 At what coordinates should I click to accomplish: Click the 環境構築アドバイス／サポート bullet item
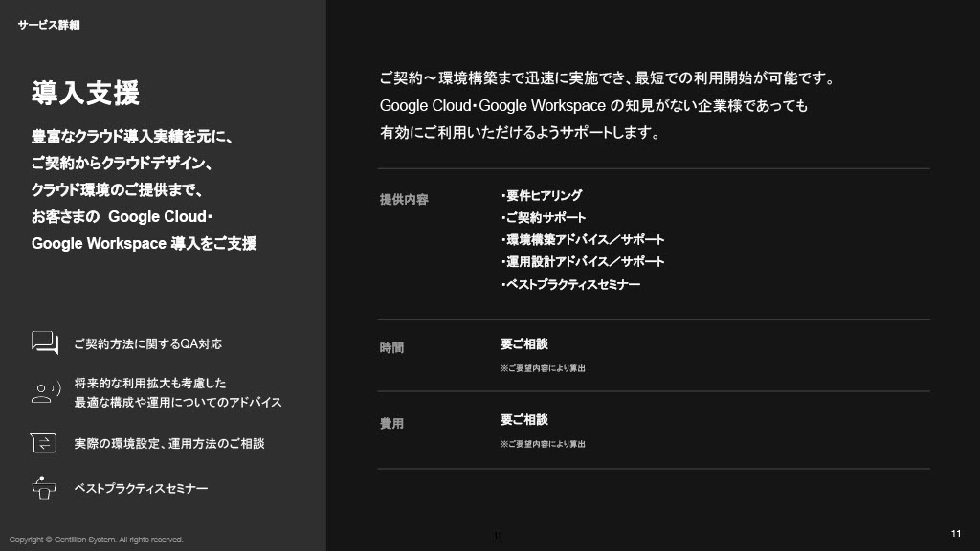click(583, 240)
